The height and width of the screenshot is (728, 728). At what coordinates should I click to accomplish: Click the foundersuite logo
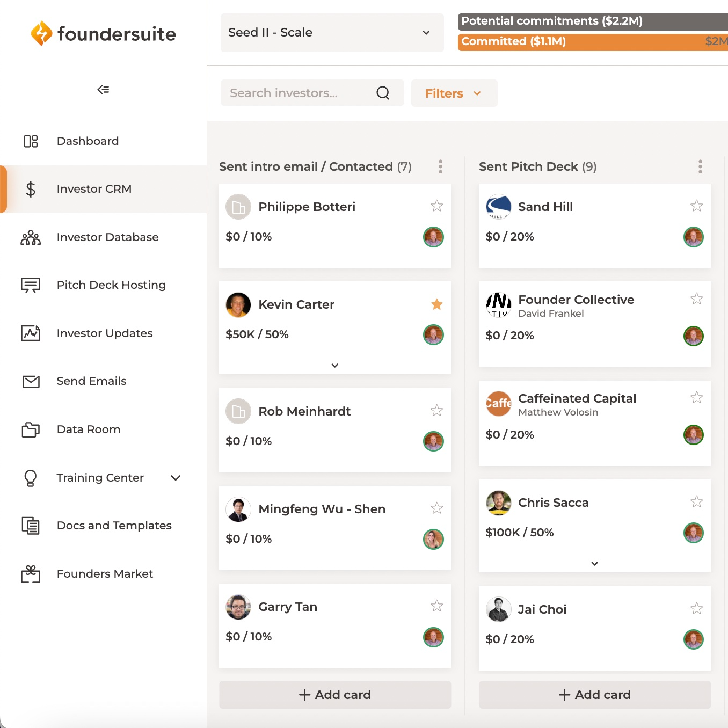tap(104, 34)
